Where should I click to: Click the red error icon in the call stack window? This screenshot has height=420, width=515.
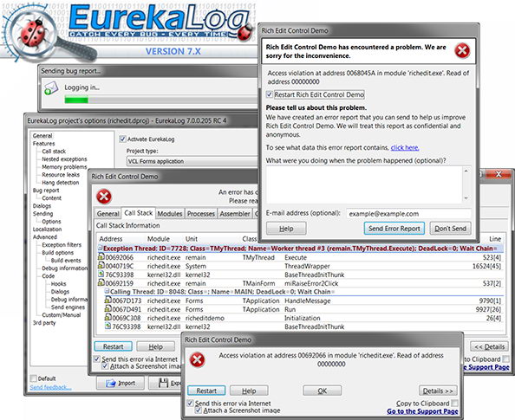104,197
